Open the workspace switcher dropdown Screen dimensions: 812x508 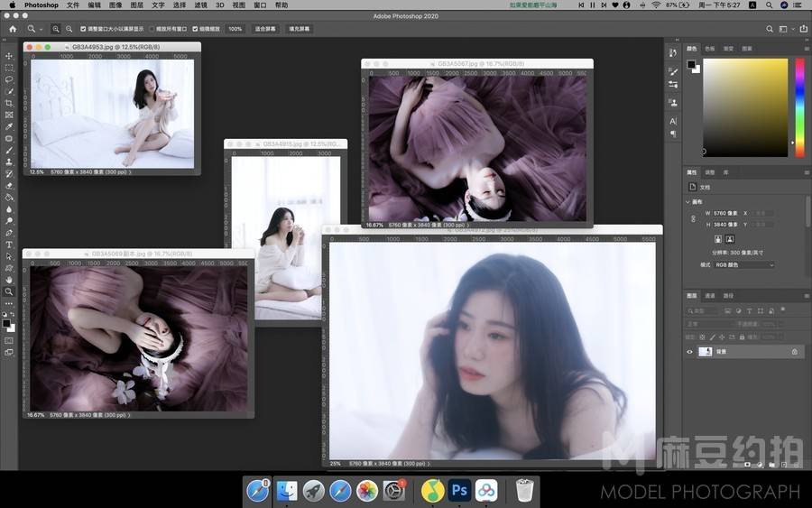coord(786,29)
